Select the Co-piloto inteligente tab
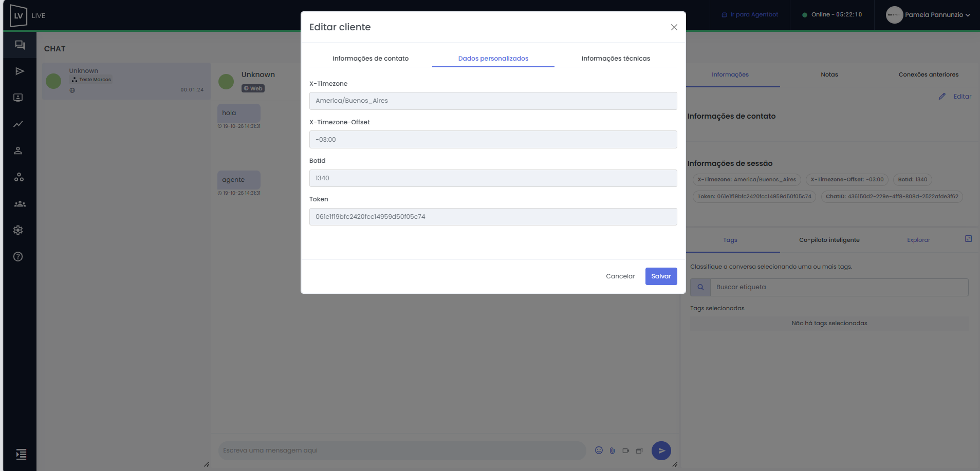Screen dimensions: 980x471 pyautogui.click(x=829, y=240)
